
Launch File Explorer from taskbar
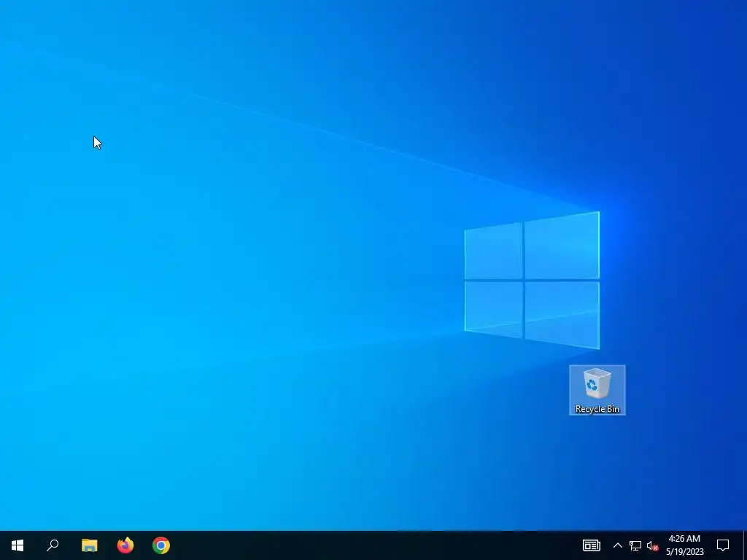point(89,545)
